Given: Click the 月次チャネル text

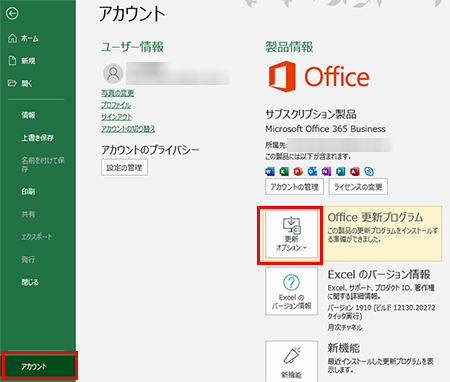Looking at the screenshot, I should click(345, 327).
